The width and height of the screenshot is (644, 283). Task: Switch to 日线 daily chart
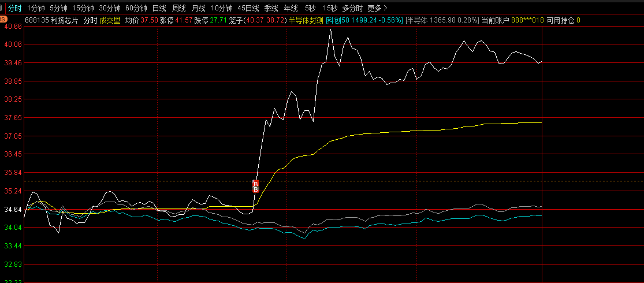tap(159, 8)
